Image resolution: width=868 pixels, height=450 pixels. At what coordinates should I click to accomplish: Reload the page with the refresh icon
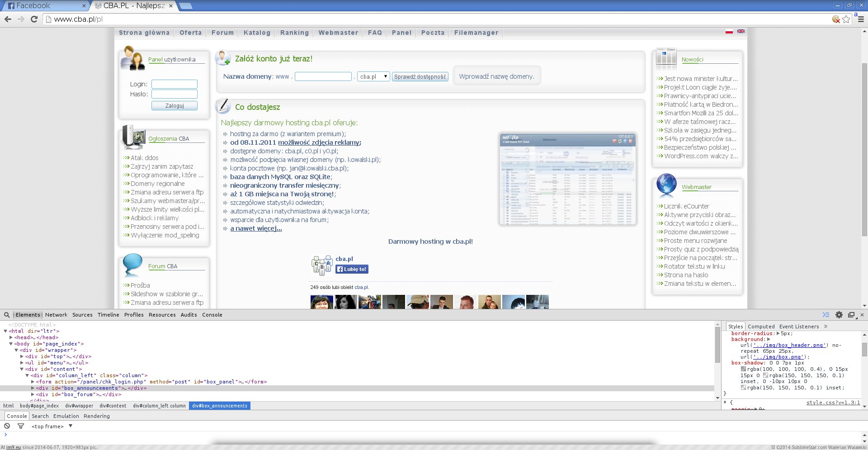click(34, 19)
